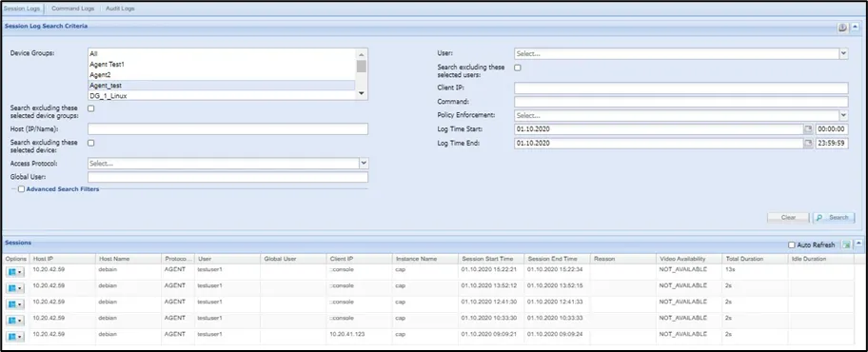Sort by the User column header

(x=227, y=259)
